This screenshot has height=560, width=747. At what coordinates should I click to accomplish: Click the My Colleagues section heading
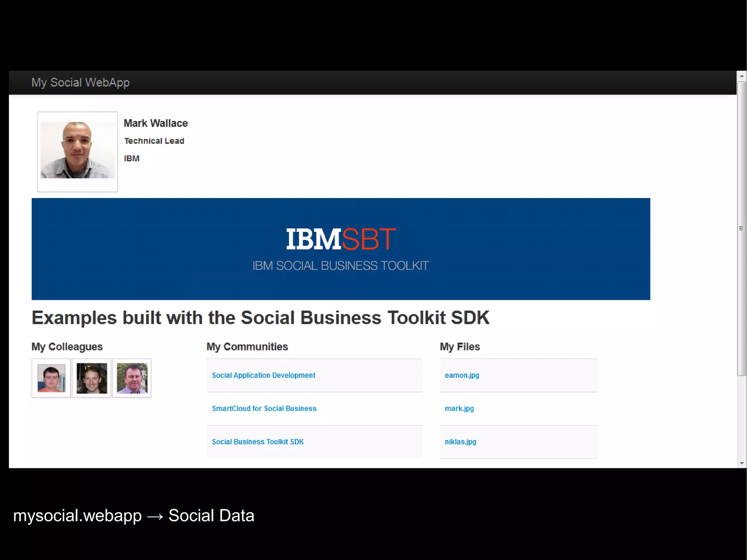67,347
